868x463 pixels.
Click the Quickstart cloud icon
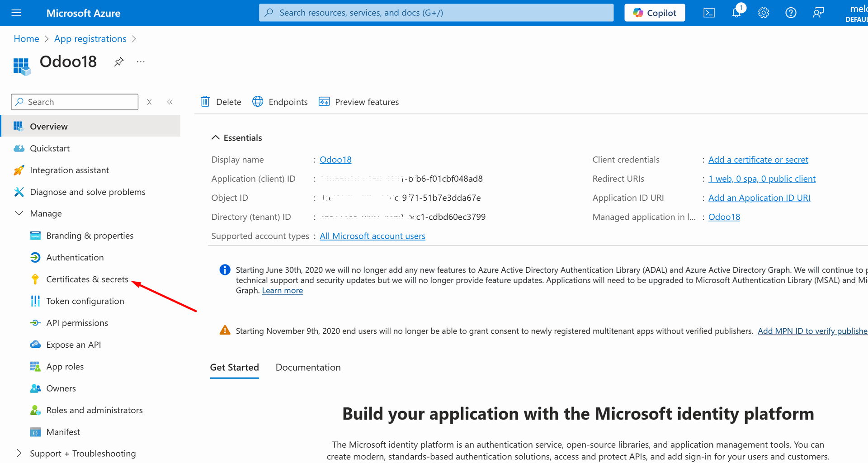[x=19, y=148]
